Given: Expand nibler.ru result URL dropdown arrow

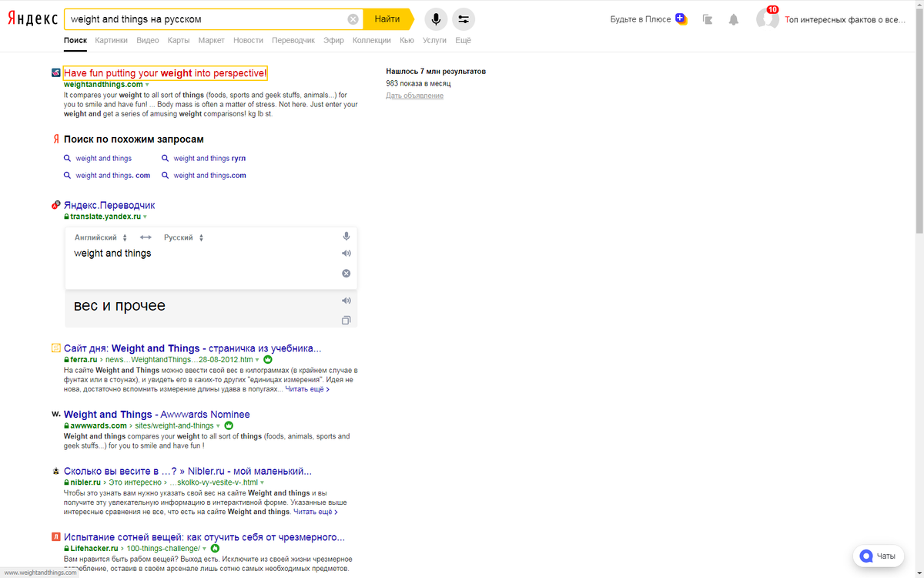Looking at the screenshot, I should tap(262, 482).
